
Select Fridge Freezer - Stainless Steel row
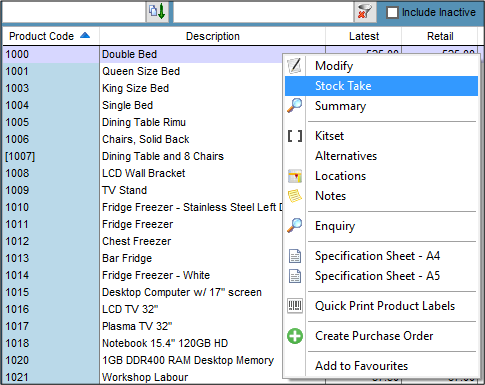click(x=142, y=207)
